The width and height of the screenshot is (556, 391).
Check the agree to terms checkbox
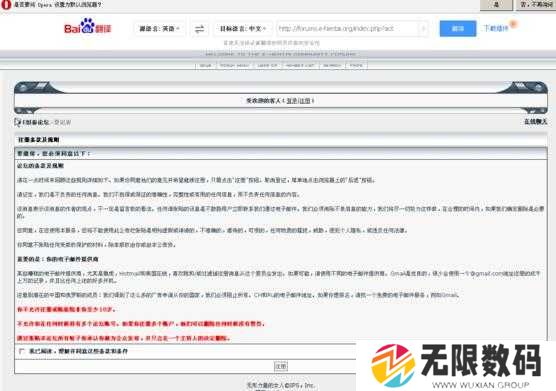point(22,351)
